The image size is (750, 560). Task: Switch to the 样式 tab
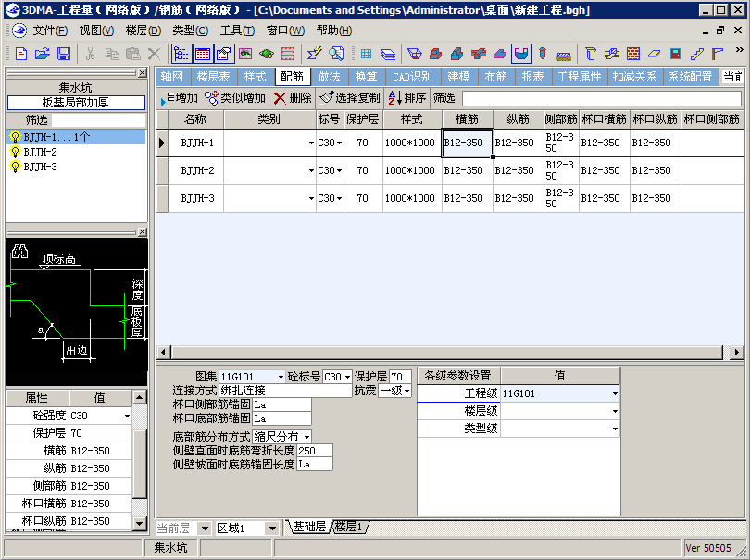256,77
